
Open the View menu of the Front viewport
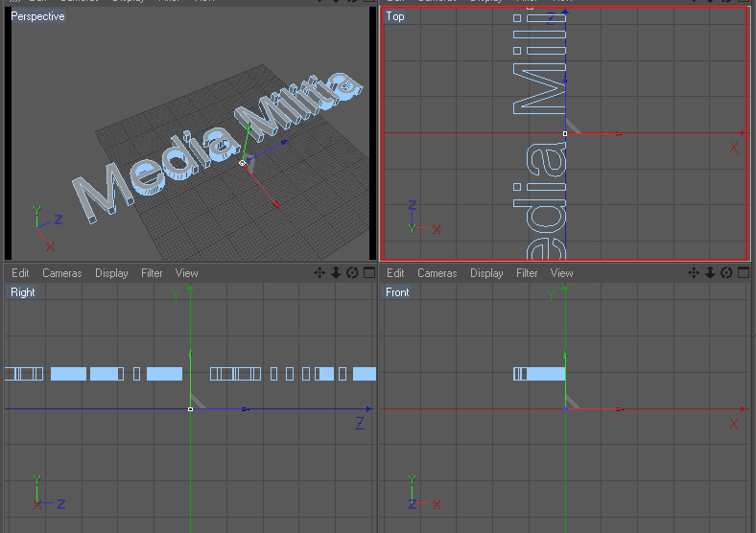[561, 273]
